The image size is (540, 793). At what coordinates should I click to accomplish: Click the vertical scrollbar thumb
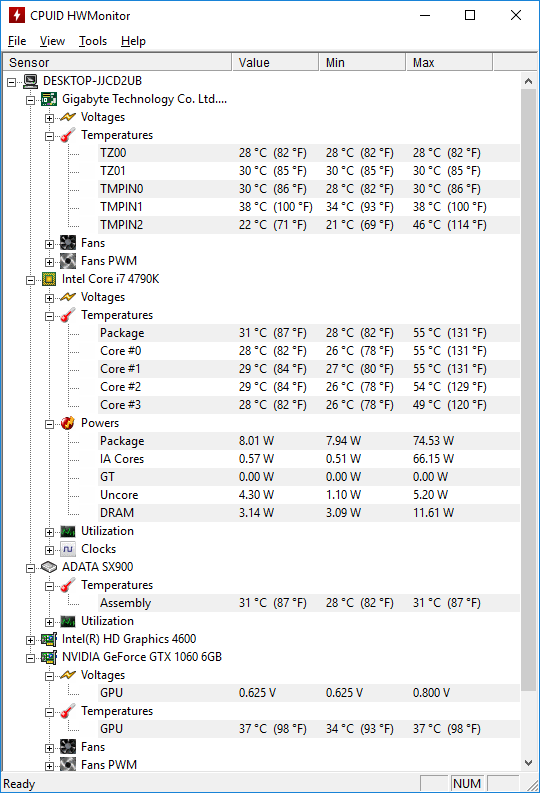[528, 390]
